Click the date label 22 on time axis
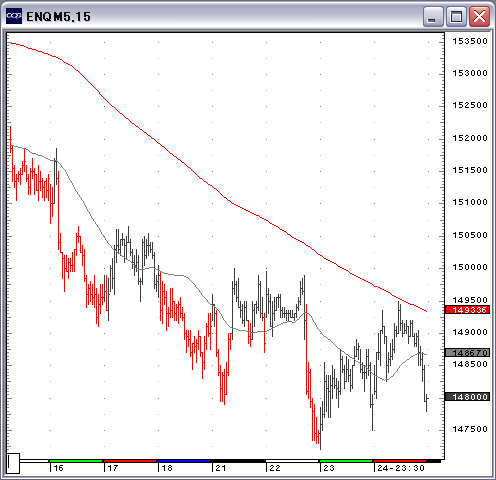 (x=275, y=468)
